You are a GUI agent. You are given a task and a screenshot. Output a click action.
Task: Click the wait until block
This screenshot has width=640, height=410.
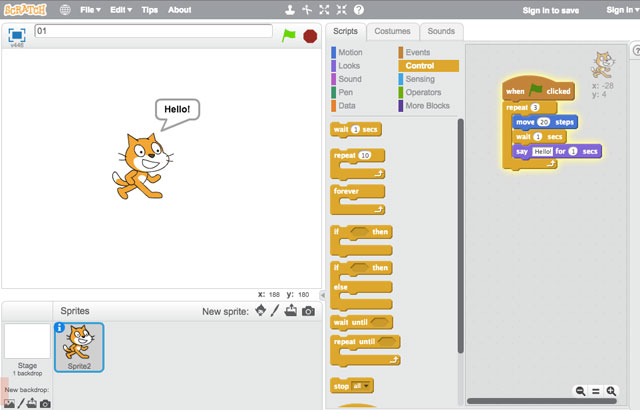click(361, 322)
